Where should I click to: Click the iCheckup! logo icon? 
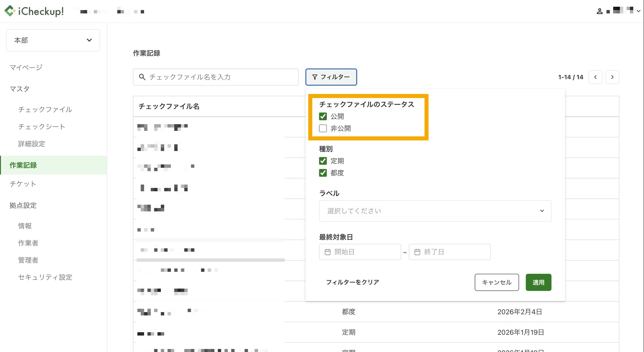[10, 11]
